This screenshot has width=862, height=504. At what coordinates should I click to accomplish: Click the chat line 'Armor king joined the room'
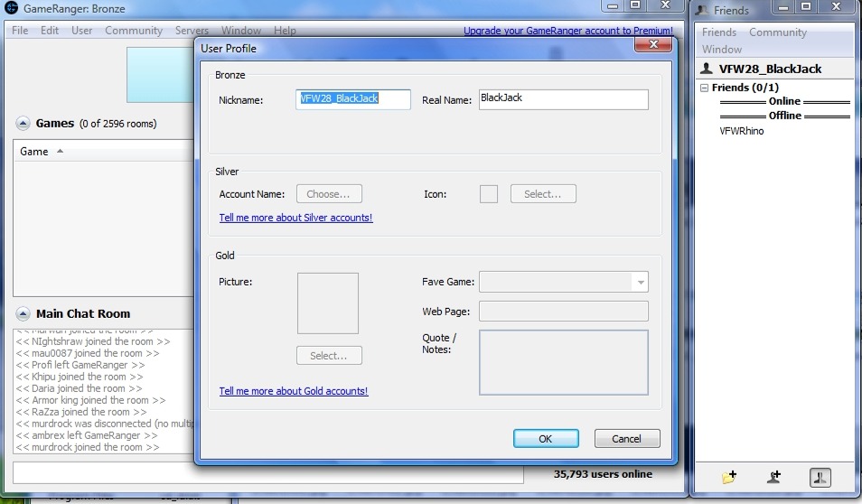point(90,401)
